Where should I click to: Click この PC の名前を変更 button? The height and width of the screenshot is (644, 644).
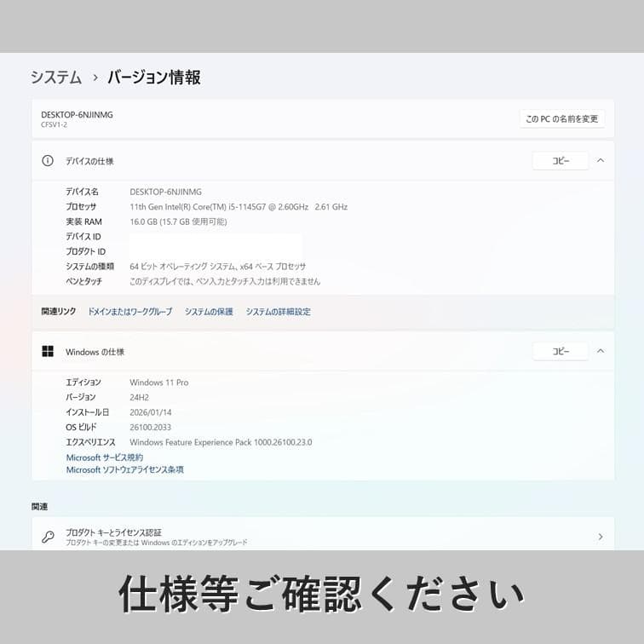(562, 119)
